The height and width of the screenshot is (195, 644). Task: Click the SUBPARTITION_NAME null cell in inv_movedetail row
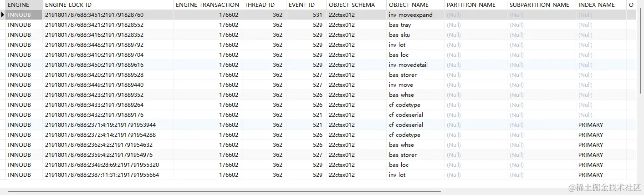click(541, 65)
